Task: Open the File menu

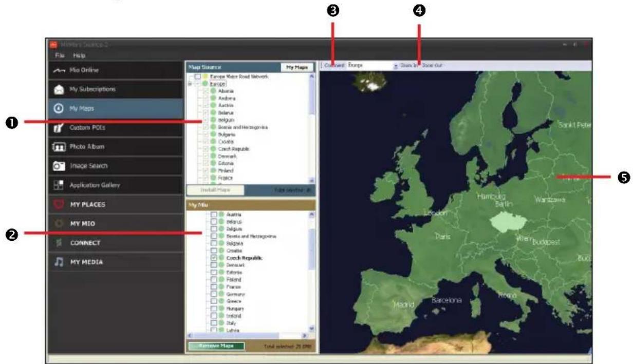Action: (x=60, y=55)
